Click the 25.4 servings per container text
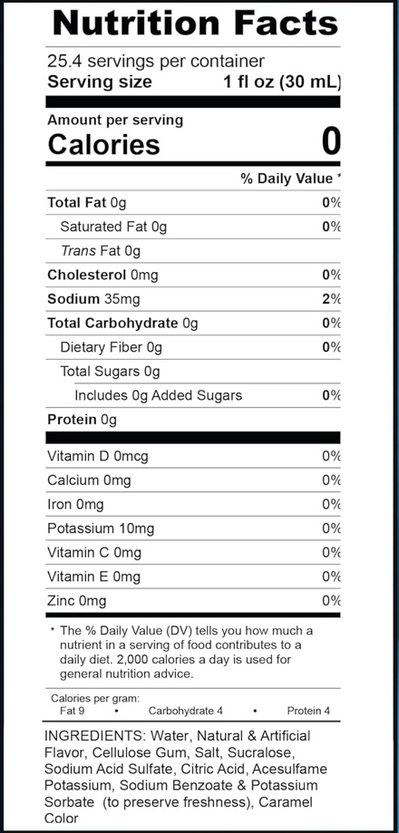399x833 pixels. [x=156, y=62]
